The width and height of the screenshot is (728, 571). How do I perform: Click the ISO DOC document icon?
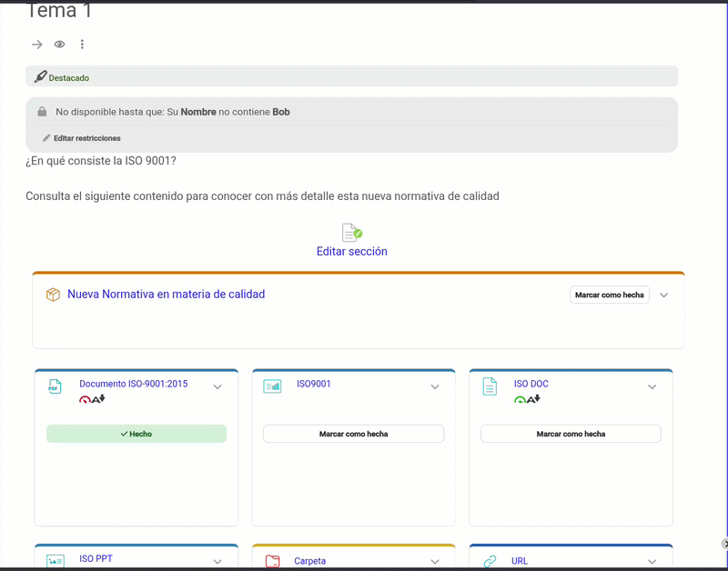[490, 386]
